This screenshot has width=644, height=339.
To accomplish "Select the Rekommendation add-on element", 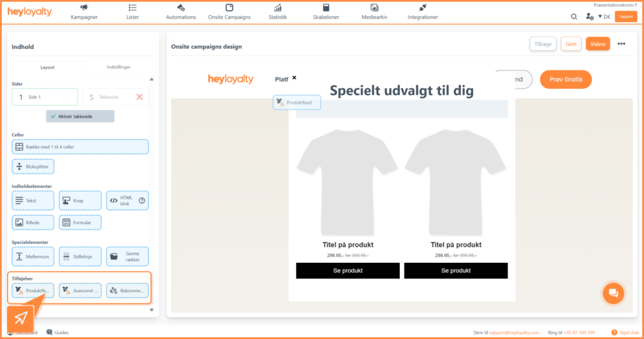I will (127, 291).
